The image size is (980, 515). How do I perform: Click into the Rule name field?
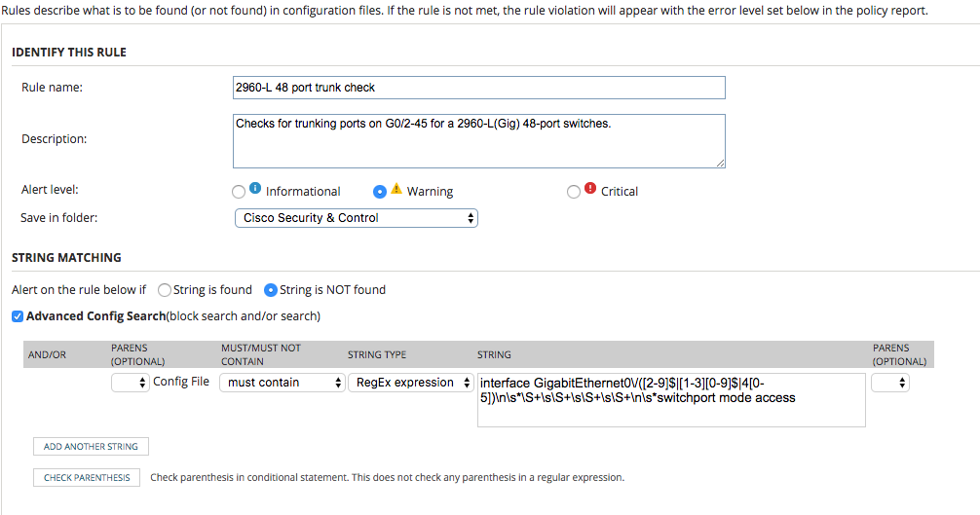pos(478,88)
